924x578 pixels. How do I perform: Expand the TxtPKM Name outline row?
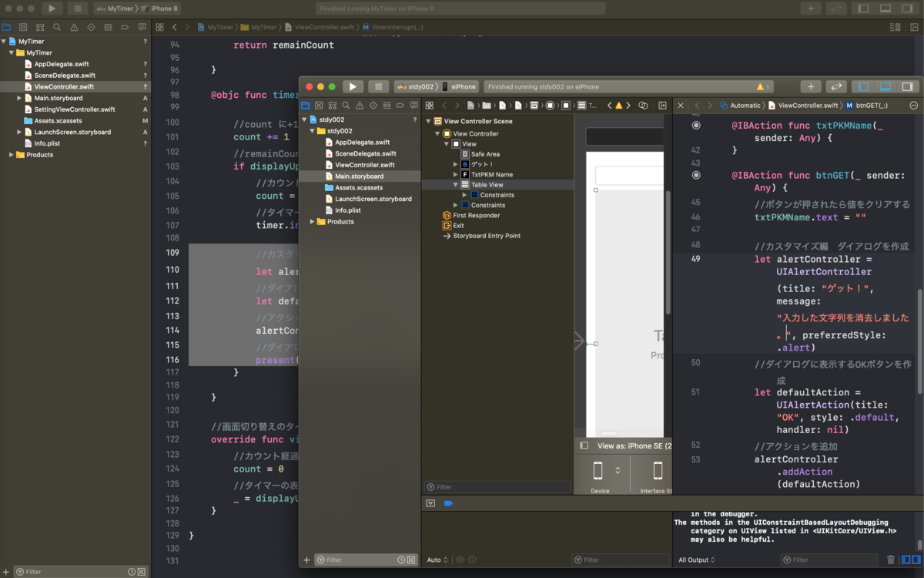(x=456, y=174)
